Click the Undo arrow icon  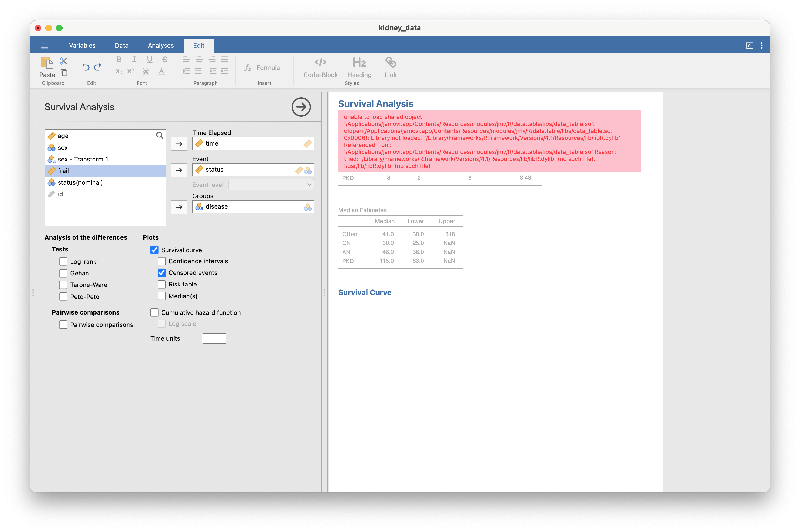click(x=86, y=67)
